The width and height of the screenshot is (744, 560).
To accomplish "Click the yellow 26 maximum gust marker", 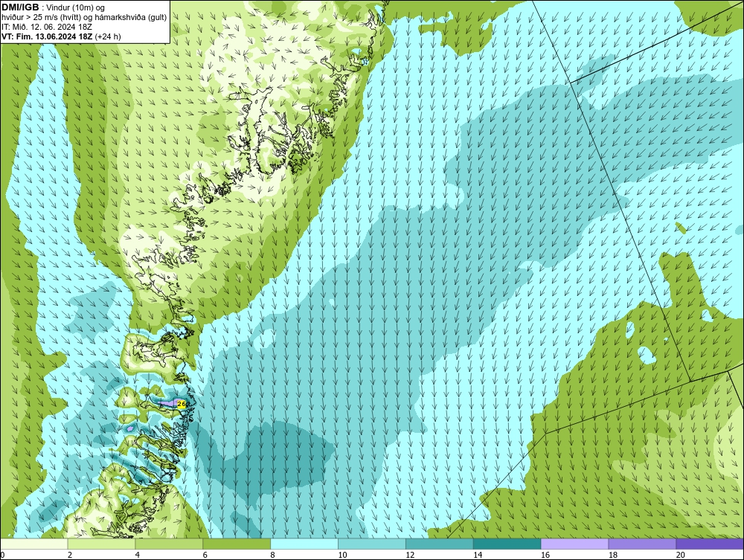I will point(181,404).
